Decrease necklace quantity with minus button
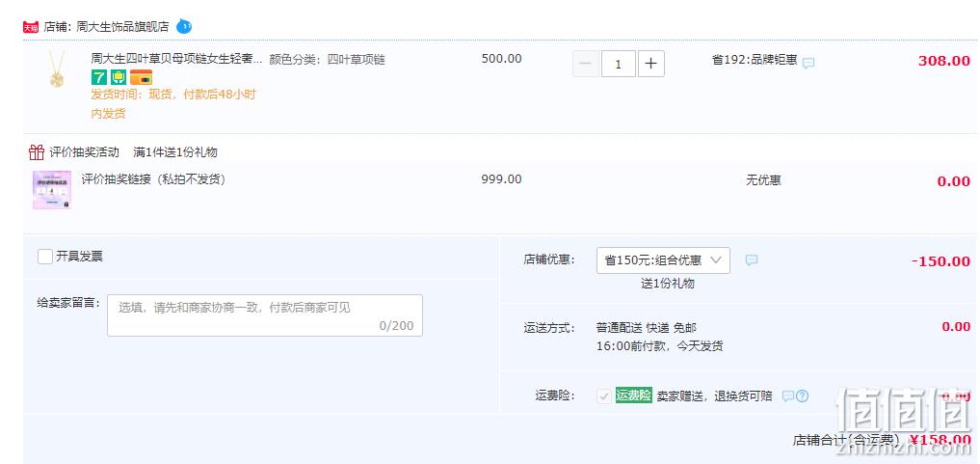980x464 pixels. point(585,64)
